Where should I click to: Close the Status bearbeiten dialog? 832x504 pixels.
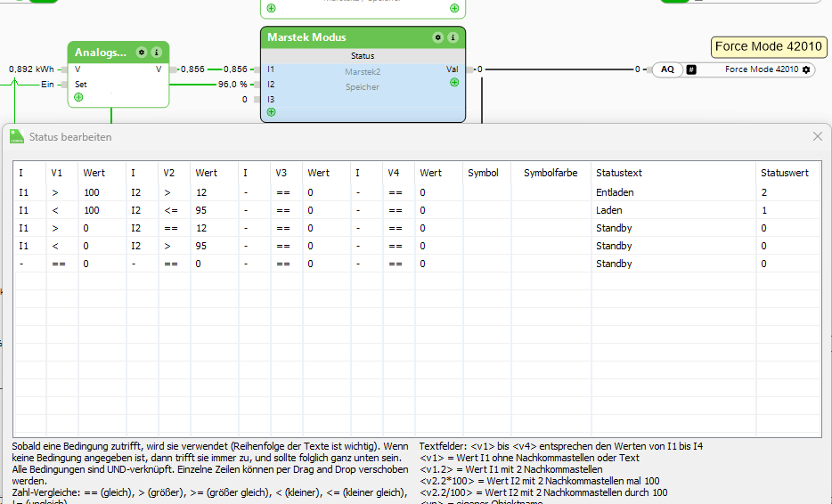pos(818,136)
